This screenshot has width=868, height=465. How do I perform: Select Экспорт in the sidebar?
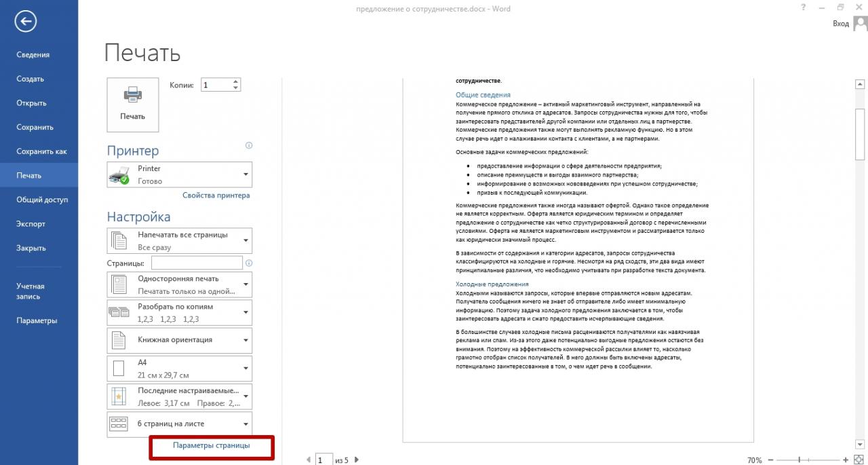[x=39, y=224]
